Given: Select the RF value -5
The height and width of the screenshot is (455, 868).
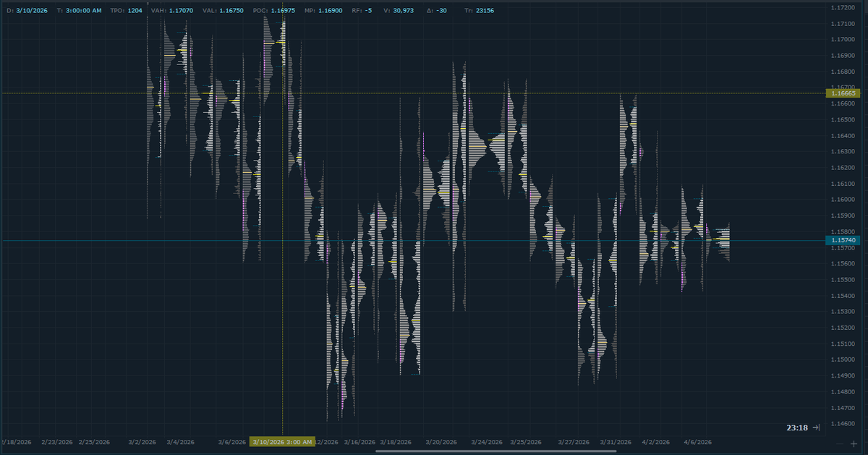Looking at the screenshot, I should coord(367,11).
